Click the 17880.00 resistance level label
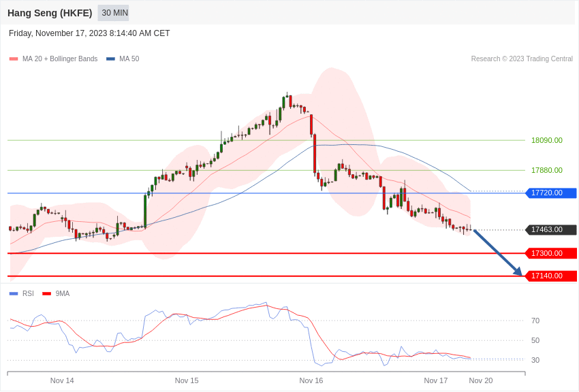Image resolution: width=579 pixels, height=392 pixels. point(546,170)
